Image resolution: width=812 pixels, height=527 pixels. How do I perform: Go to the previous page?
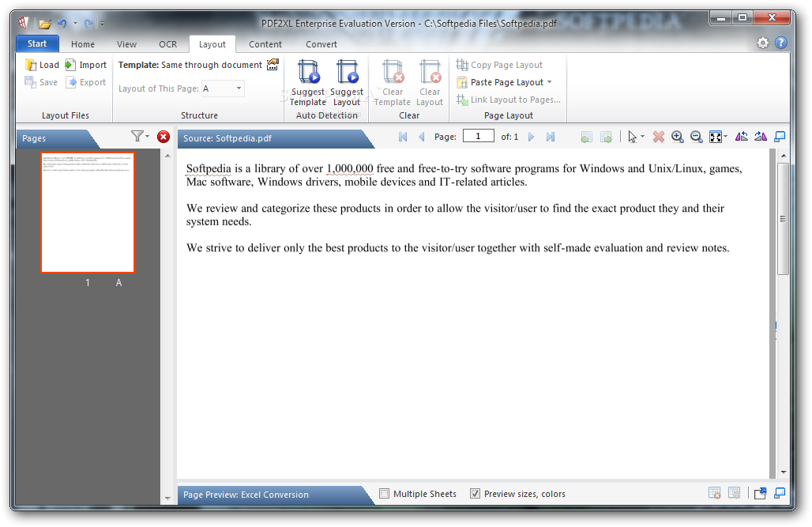pos(422,137)
